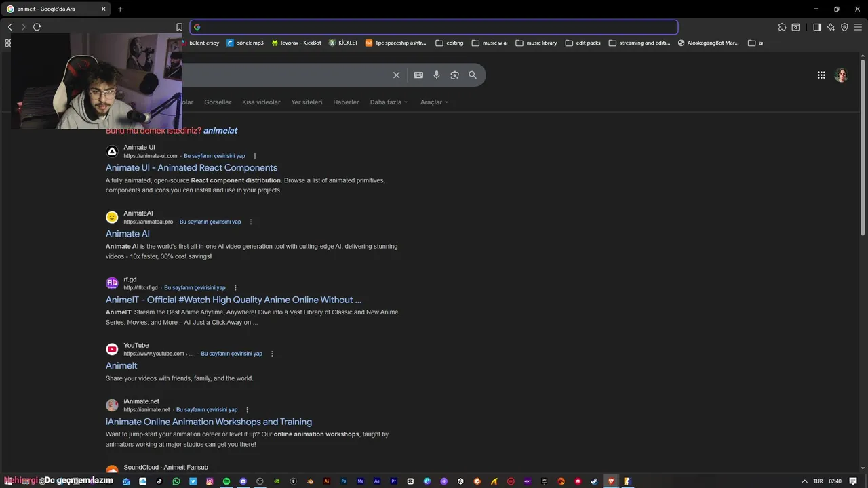
Task: Open a new browser tab
Action: coord(120,9)
